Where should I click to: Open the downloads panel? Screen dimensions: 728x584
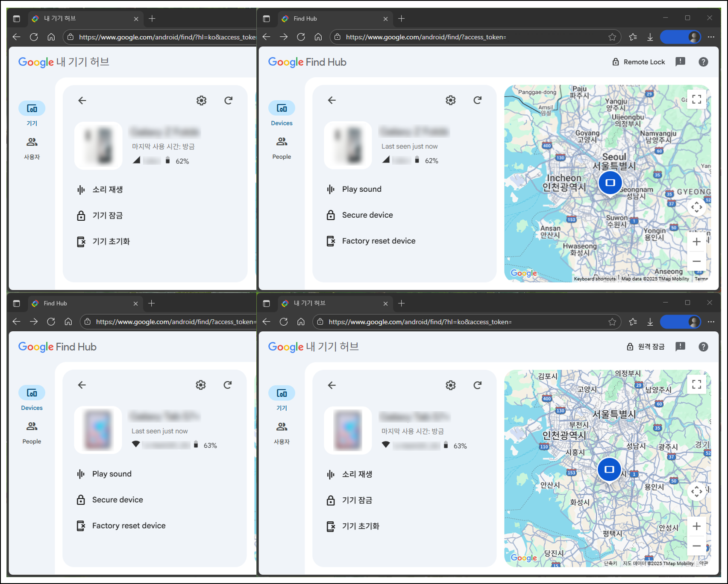(650, 37)
